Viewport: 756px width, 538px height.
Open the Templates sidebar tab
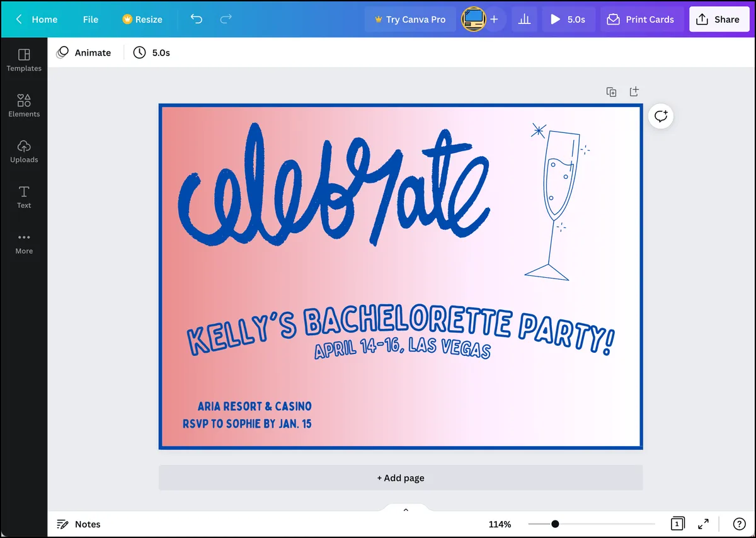pos(24,60)
